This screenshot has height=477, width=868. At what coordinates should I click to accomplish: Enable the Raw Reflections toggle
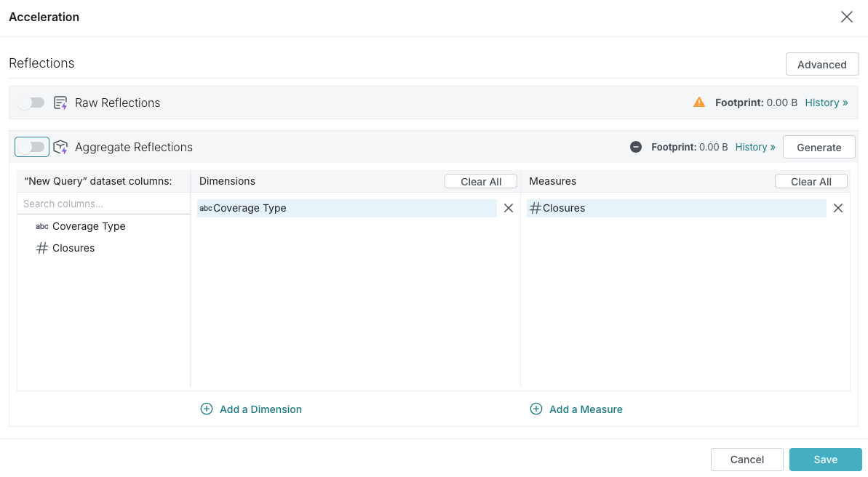click(31, 103)
